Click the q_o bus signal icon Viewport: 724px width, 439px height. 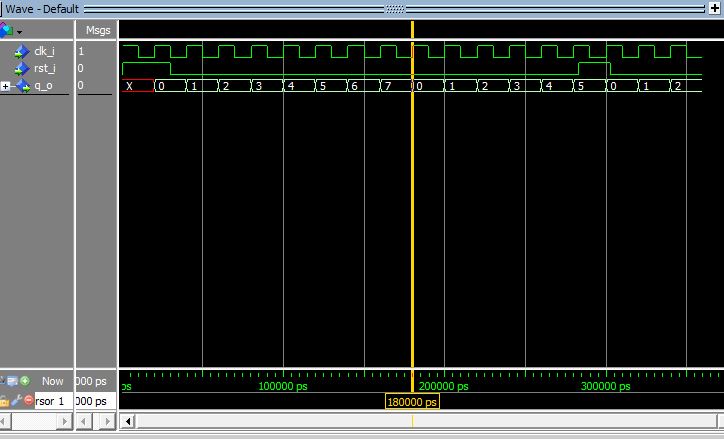(22, 86)
